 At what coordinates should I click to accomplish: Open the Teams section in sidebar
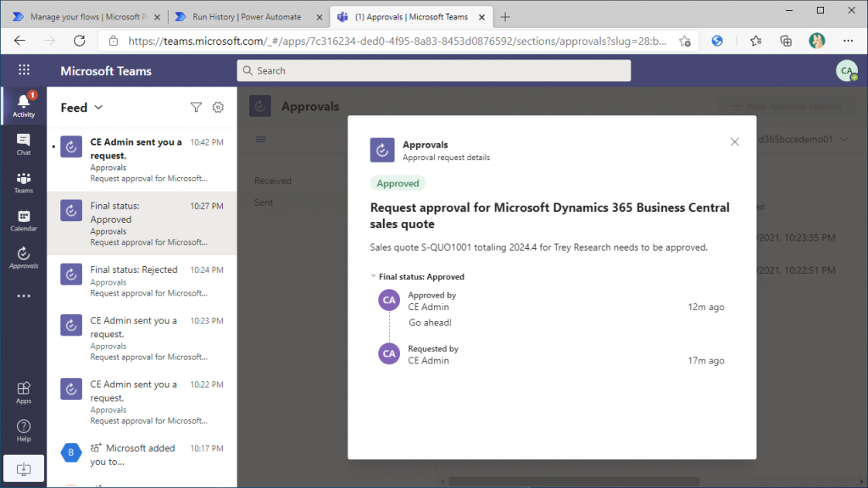point(23,183)
